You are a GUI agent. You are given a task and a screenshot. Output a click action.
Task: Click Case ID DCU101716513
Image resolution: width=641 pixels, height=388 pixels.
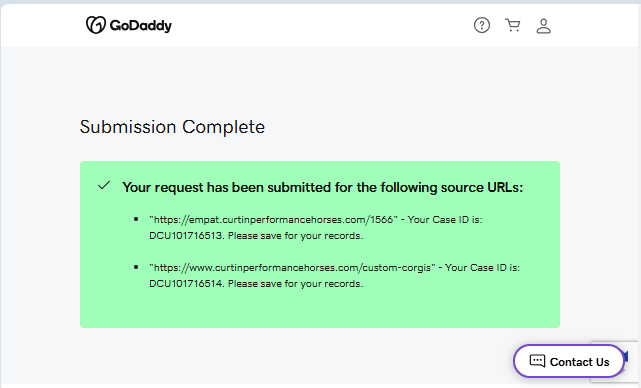pos(186,236)
